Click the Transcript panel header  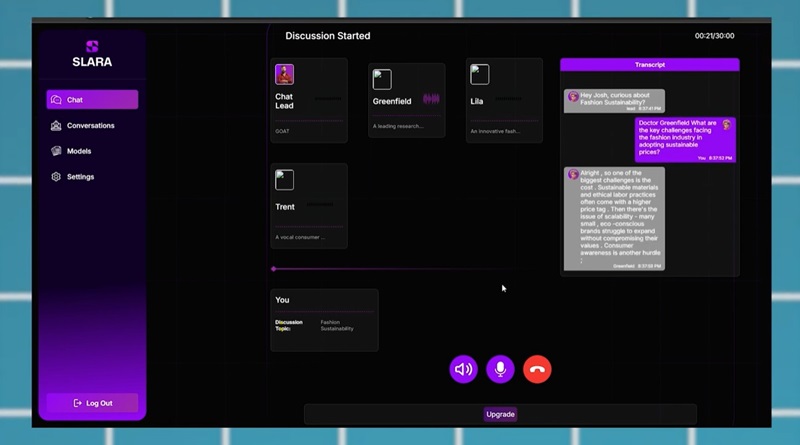(649, 65)
